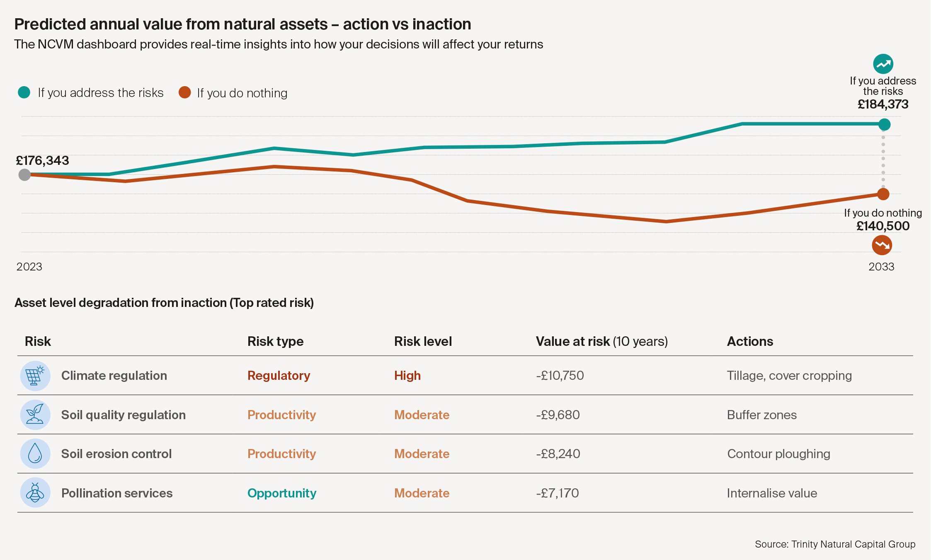Viewport: 931px width, 560px height.
Task: Select the Risk level column header
Action: pos(423,341)
